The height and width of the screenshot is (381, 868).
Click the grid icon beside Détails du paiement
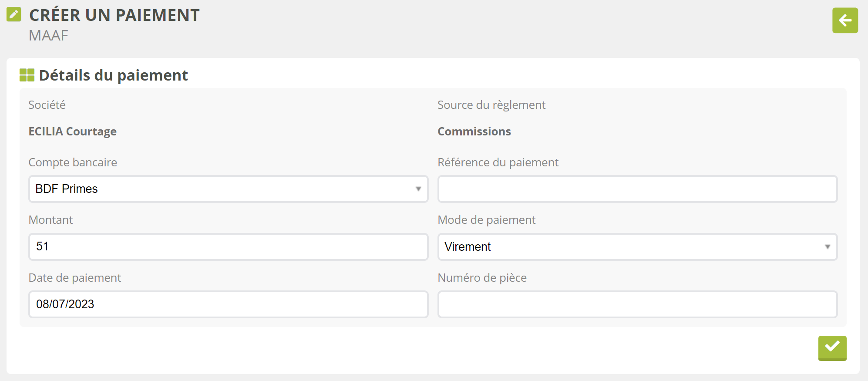coord(27,75)
